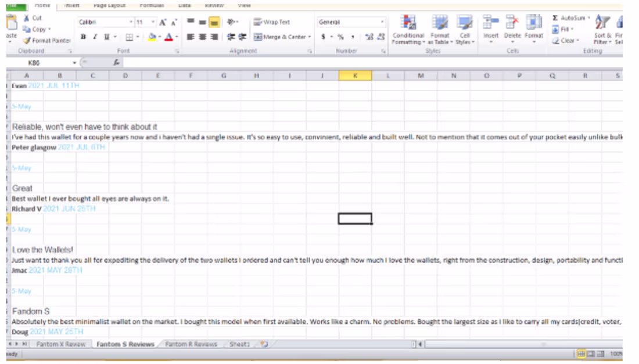
Task: Open the Formulas ribbon tab
Action: click(x=152, y=5)
